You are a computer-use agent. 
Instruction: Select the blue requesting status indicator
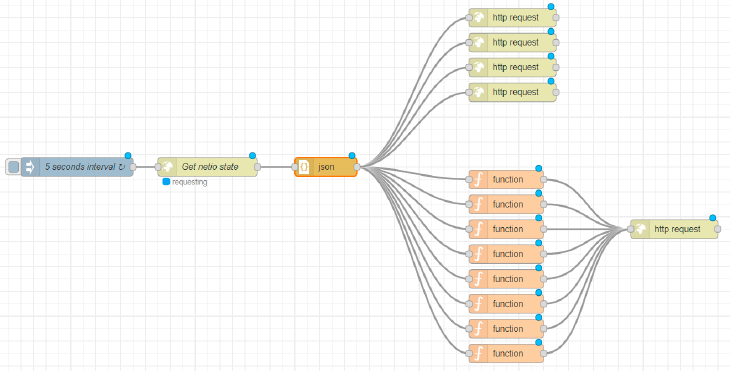[x=166, y=182]
